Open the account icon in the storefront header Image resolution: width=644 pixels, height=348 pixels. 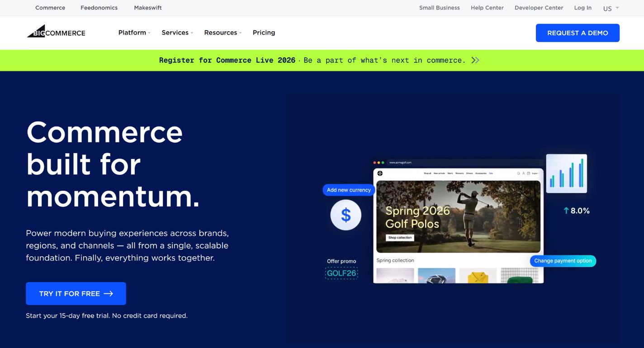coord(524,173)
